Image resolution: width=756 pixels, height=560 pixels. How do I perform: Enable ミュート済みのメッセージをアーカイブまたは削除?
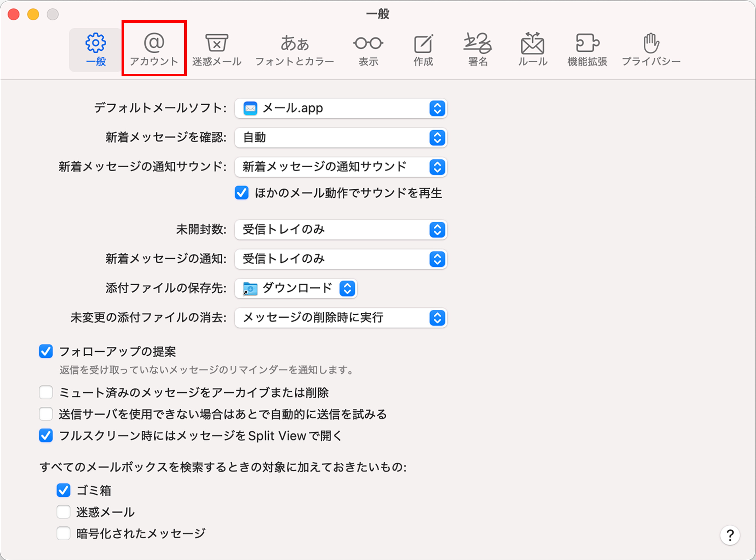(x=46, y=392)
